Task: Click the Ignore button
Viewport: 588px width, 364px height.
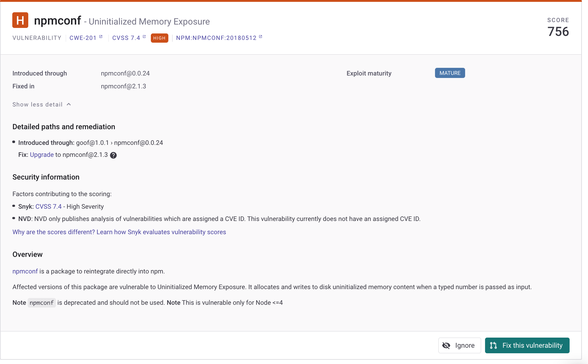Action: pyautogui.click(x=460, y=346)
